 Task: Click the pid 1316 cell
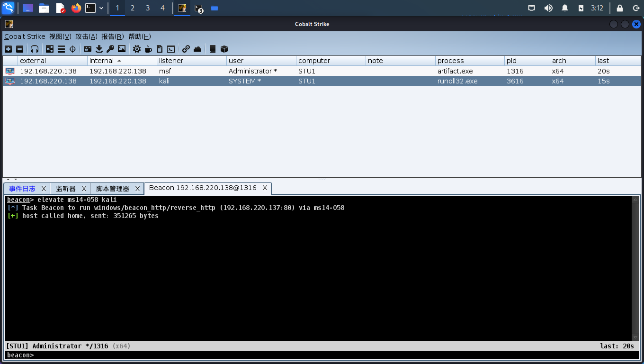pyautogui.click(x=527, y=71)
